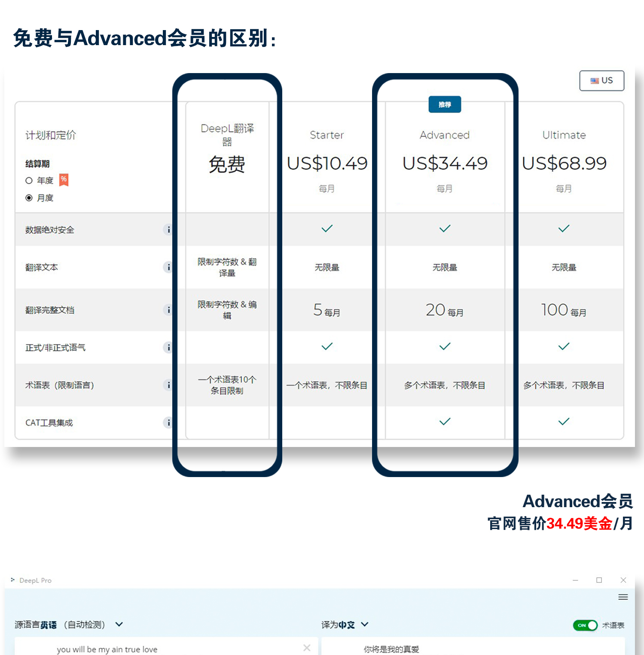Click Advanced's 多个术语表，不限条目 cell
644x655 pixels.
point(445,385)
